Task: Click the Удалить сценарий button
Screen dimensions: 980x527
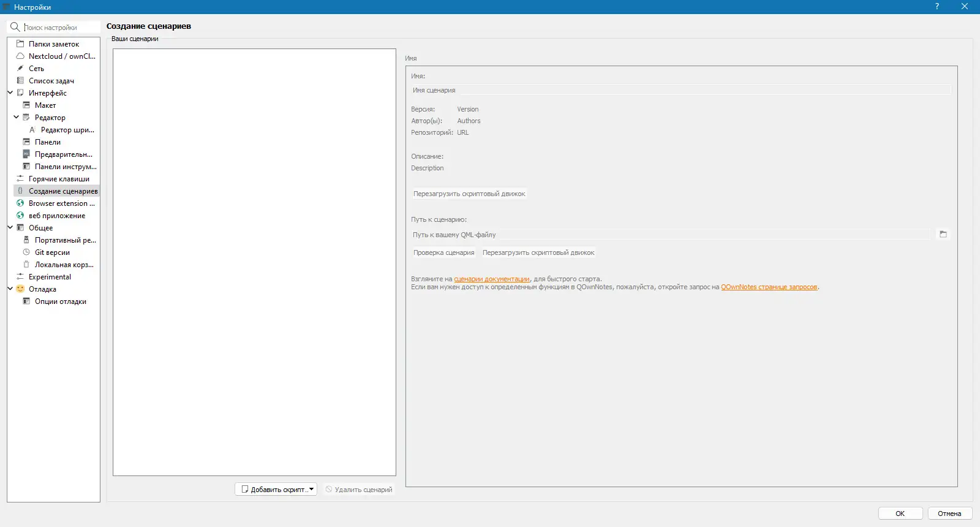Action: coord(359,490)
